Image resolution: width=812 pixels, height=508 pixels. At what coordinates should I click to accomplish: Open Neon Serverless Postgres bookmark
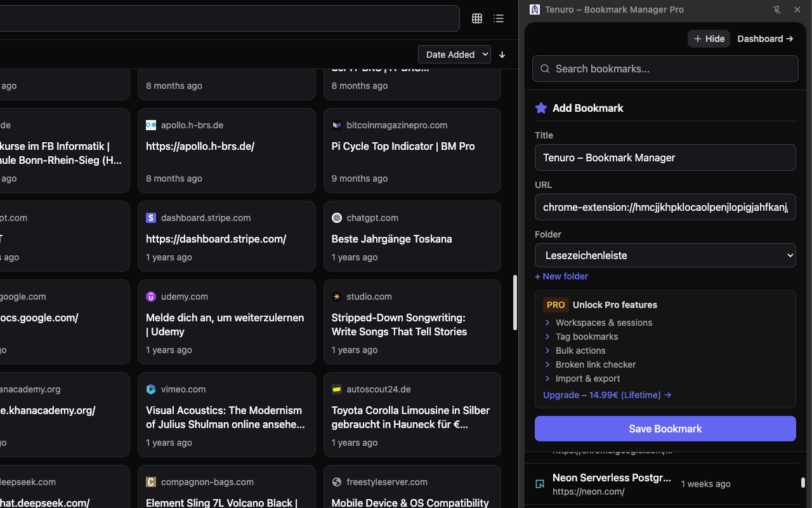click(x=662, y=484)
